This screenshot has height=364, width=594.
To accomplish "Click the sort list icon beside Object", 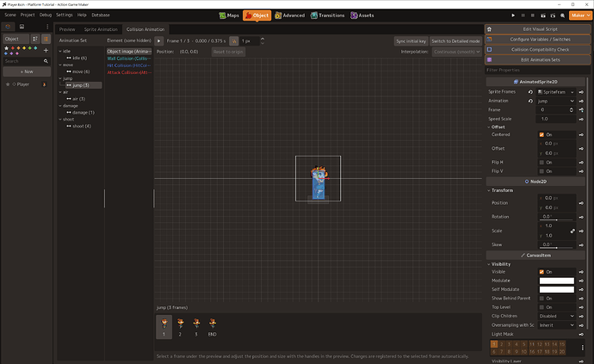I will pos(34,39).
